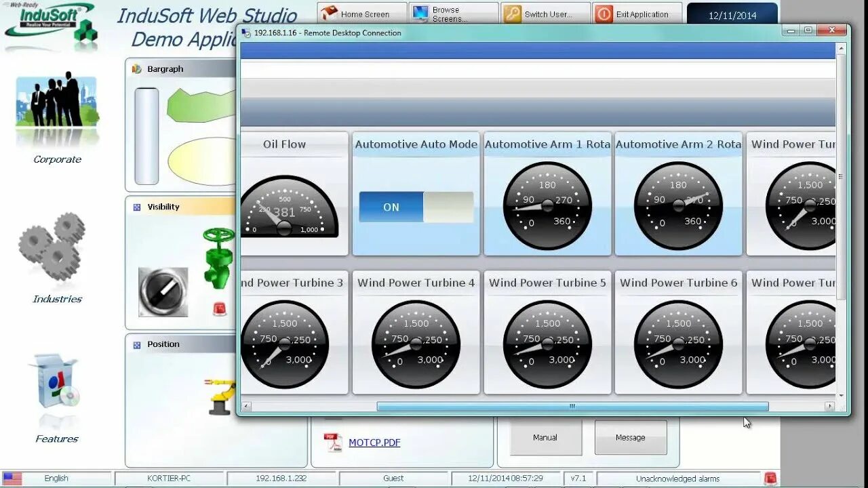Click Exit Application
868x488 pixels.
pyautogui.click(x=637, y=14)
